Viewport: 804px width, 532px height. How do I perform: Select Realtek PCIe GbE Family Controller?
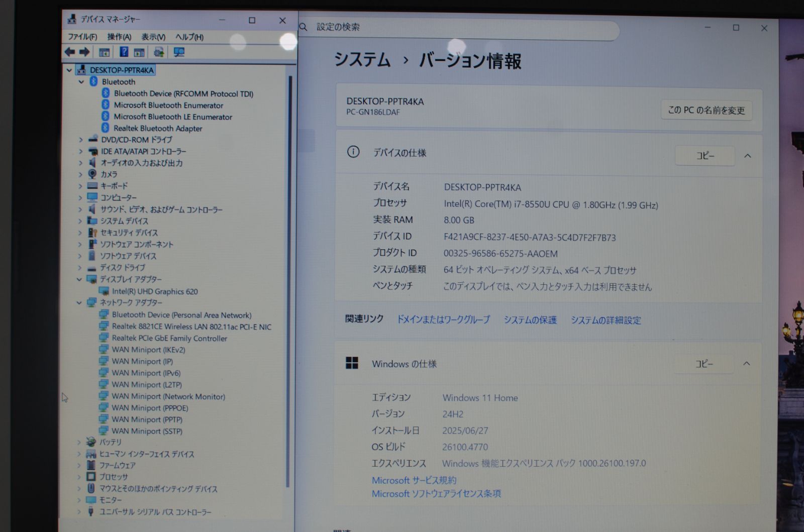(169, 339)
